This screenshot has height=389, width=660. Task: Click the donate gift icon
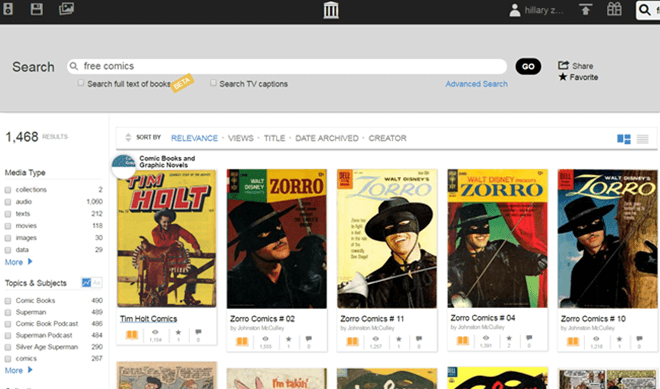point(614,9)
